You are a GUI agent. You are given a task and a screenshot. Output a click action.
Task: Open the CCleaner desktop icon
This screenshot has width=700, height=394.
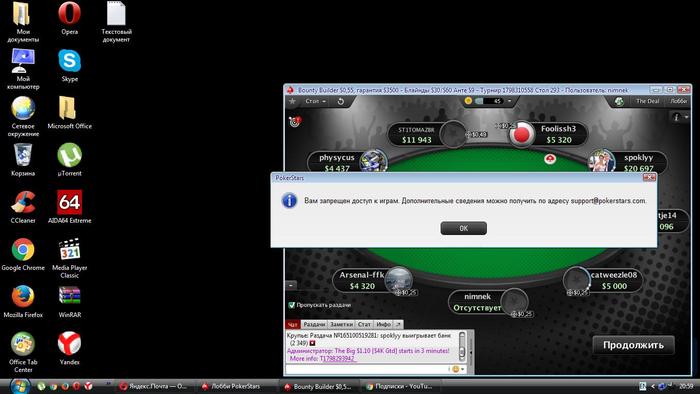tap(23, 207)
